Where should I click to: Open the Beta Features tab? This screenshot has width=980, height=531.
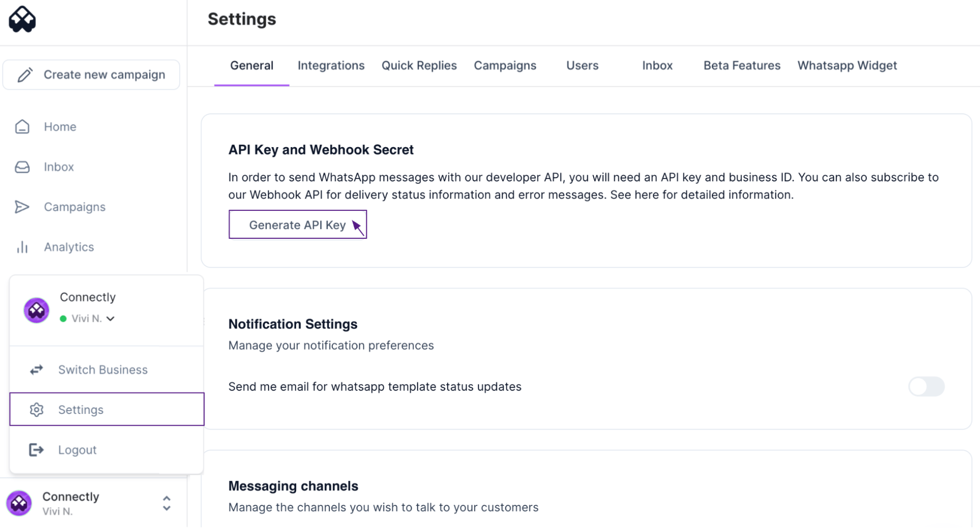pos(742,66)
